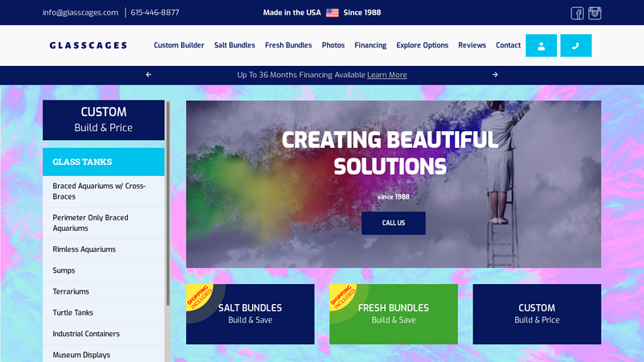Open the Custom Builder menu item
Viewport: 644px width, 362px height.
pos(179,46)
